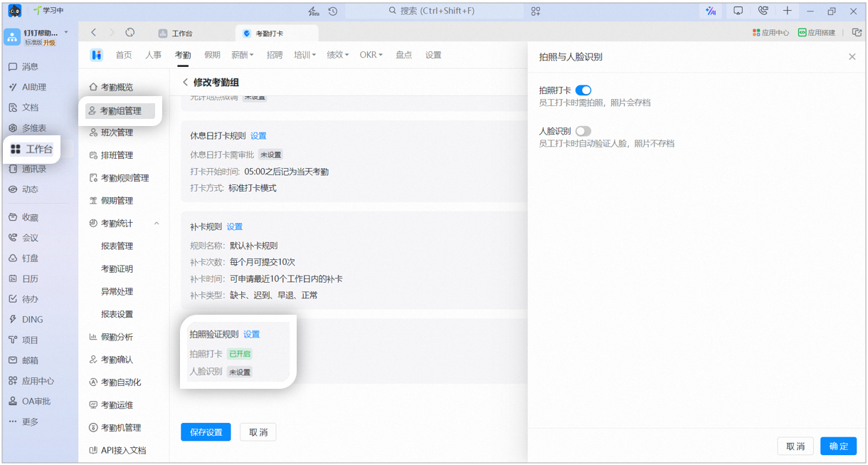This screenshot has width=868, height=465.
Task: Open 邮箱 mailbox in the sidebar
Action: pos(23,360)
